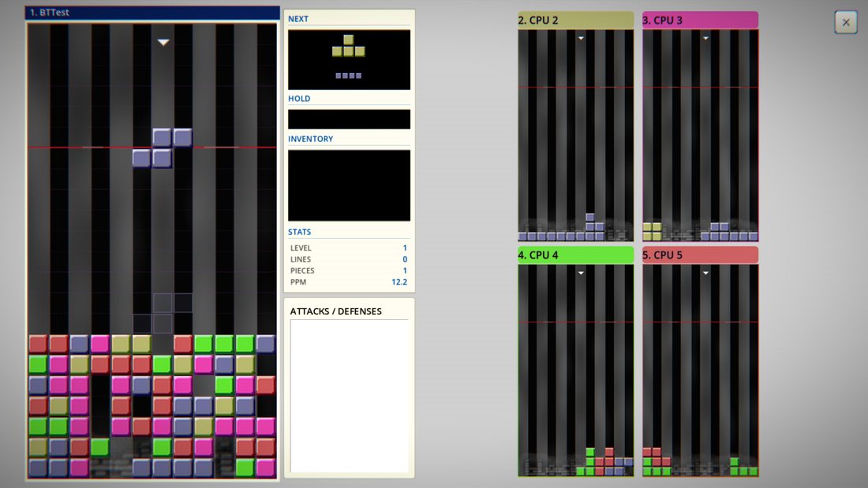The height and width of the screenshot is (488, 868).
Task: Click the '4. CPU 4' name header
Action: [x=576, y=255]
